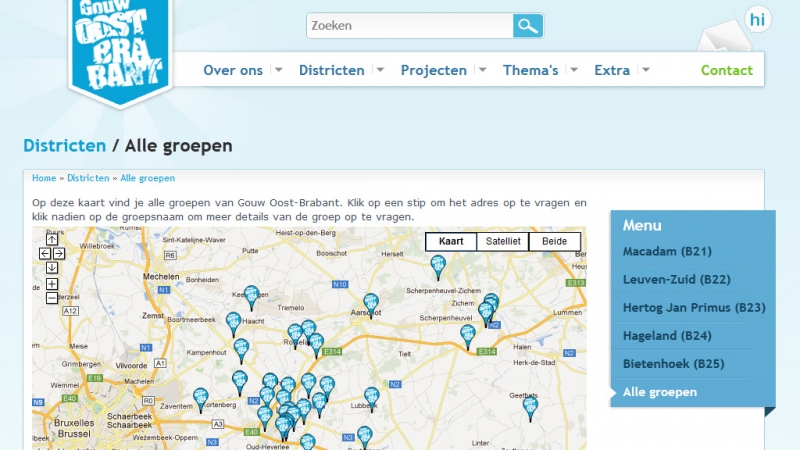The image size is (800, 450).
Task: Select map marker at Keerbergen
Action: (x=251, y=297)
